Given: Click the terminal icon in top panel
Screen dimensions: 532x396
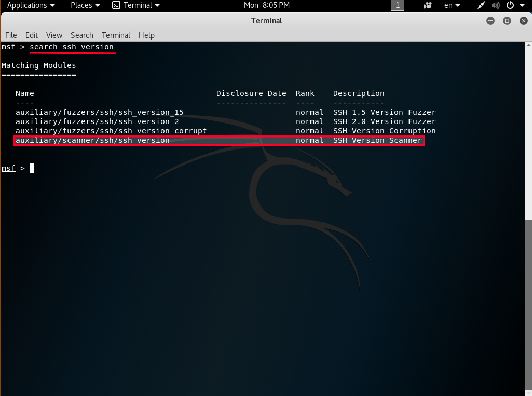Looking at the screenshot, I should click(x=117, y=5).
